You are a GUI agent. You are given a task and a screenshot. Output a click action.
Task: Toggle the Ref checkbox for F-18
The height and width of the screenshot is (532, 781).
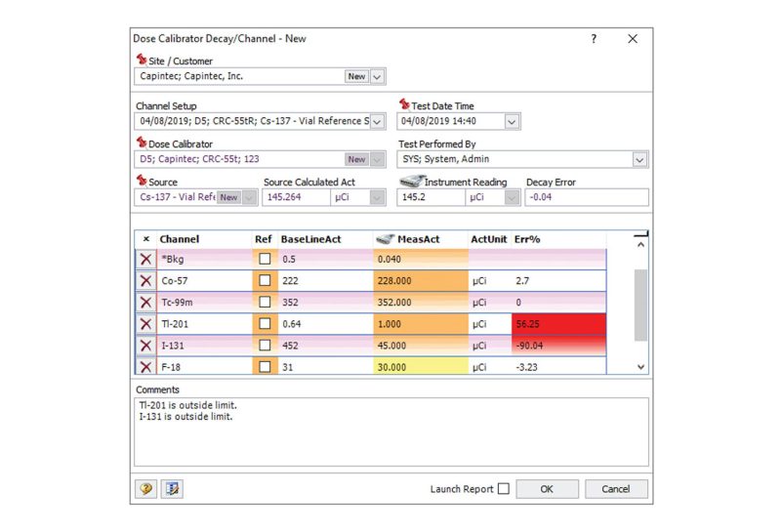[x=265, y=367]
